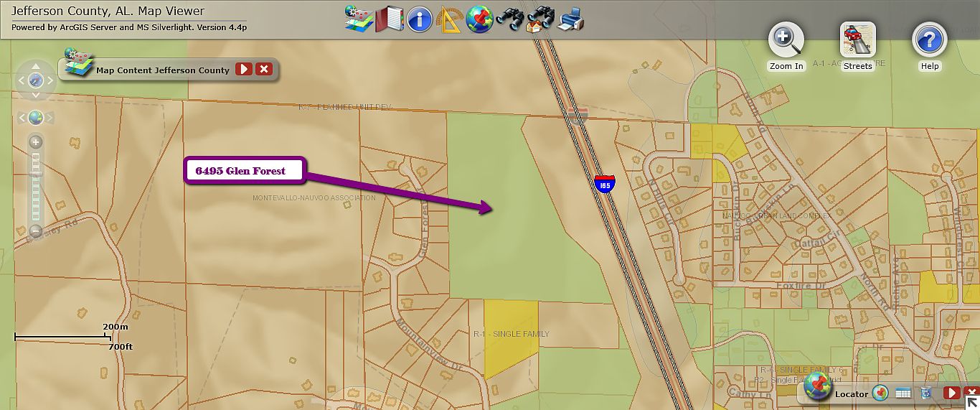Click the red bookmarks notebook icon
This screenshot has height=410, width=980.
coord(391,19)
